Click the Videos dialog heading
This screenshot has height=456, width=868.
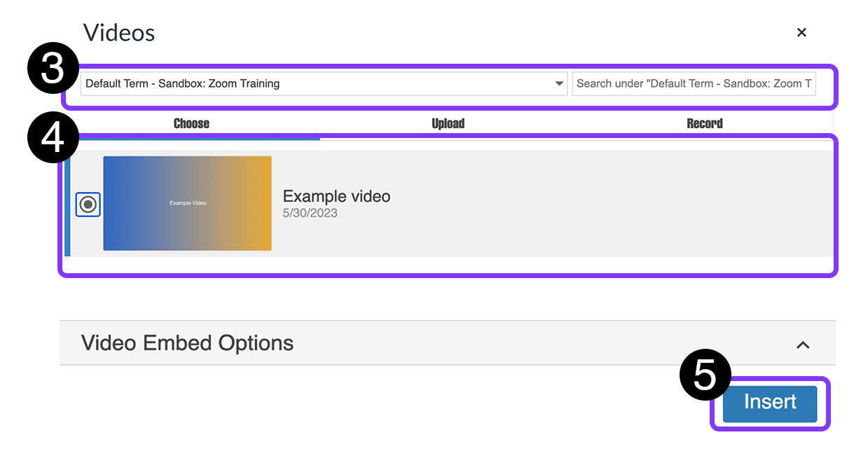point(118,32)
